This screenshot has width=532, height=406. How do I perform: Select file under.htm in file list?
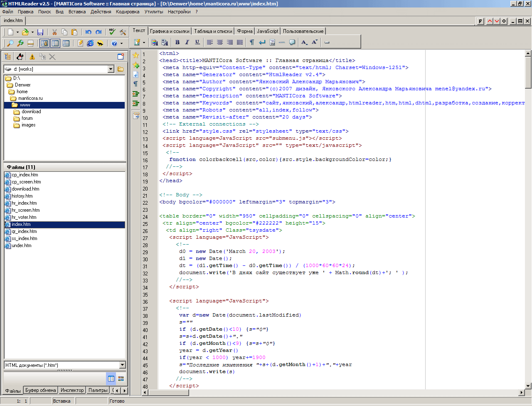tap(22, 245)
